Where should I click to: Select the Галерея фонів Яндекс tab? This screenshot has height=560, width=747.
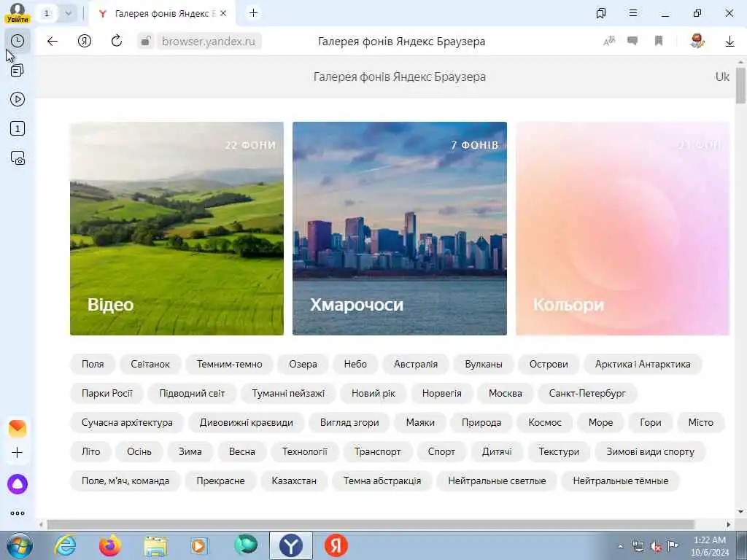point(163,13)
